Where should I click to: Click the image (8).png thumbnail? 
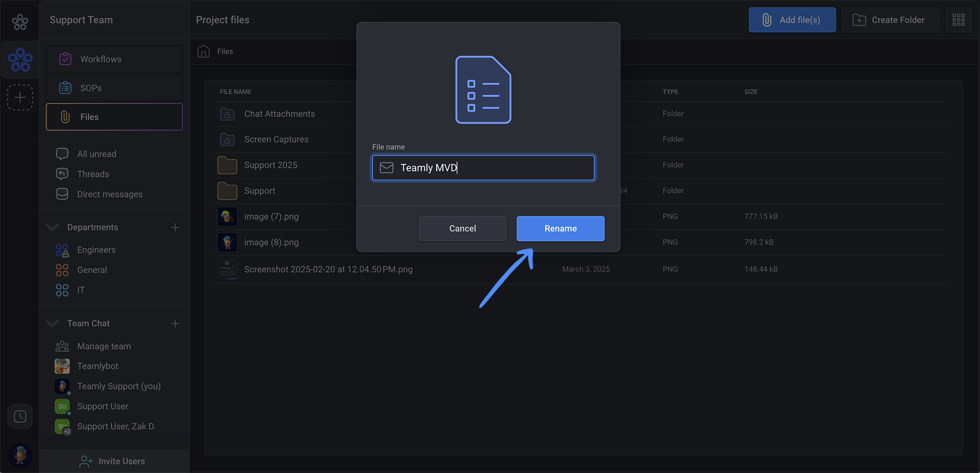227,242
